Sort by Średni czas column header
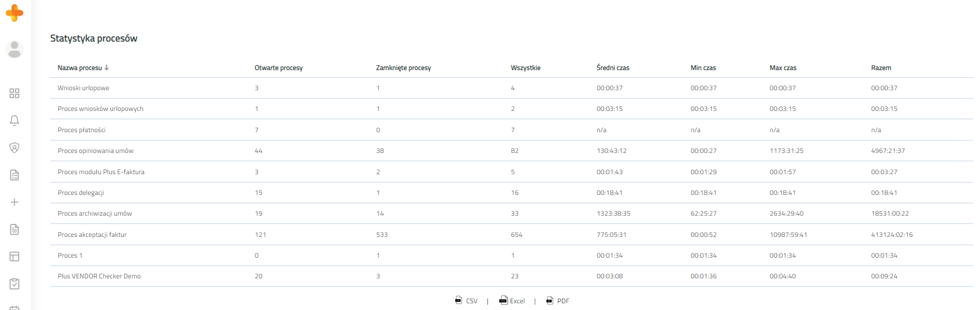 coord(612,68)
